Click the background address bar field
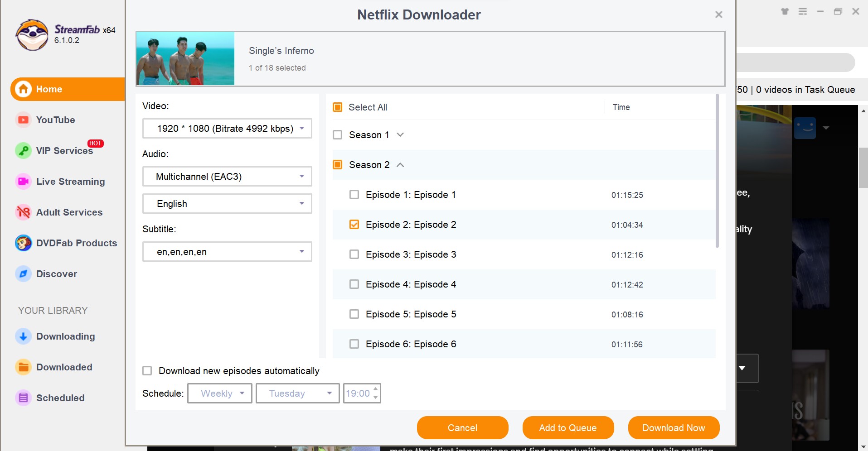This screenshot has width=868, height=451. pyautogui.click(x=795, y=62)
